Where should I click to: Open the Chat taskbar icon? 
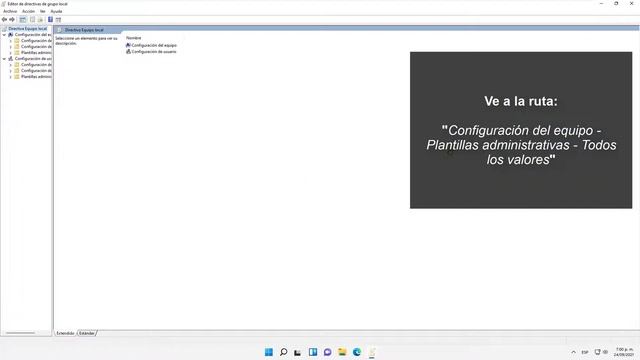[x=327, y=352]
